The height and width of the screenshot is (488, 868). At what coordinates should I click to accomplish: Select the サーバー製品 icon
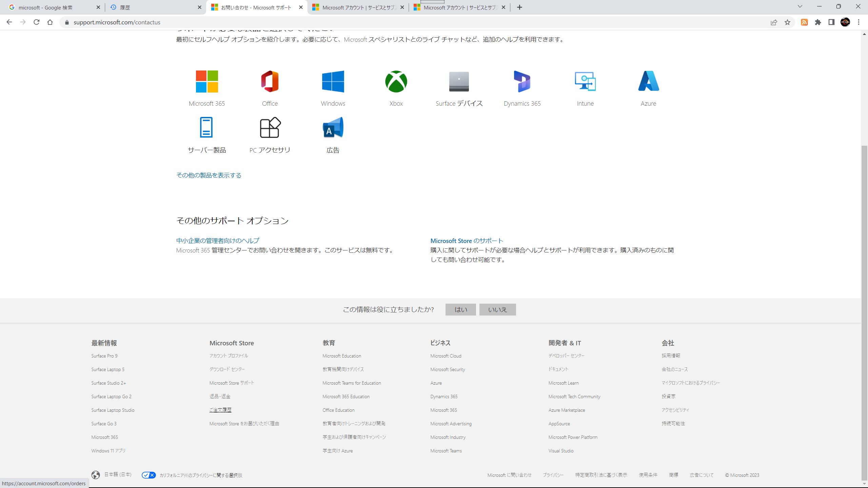pos(206,127)
